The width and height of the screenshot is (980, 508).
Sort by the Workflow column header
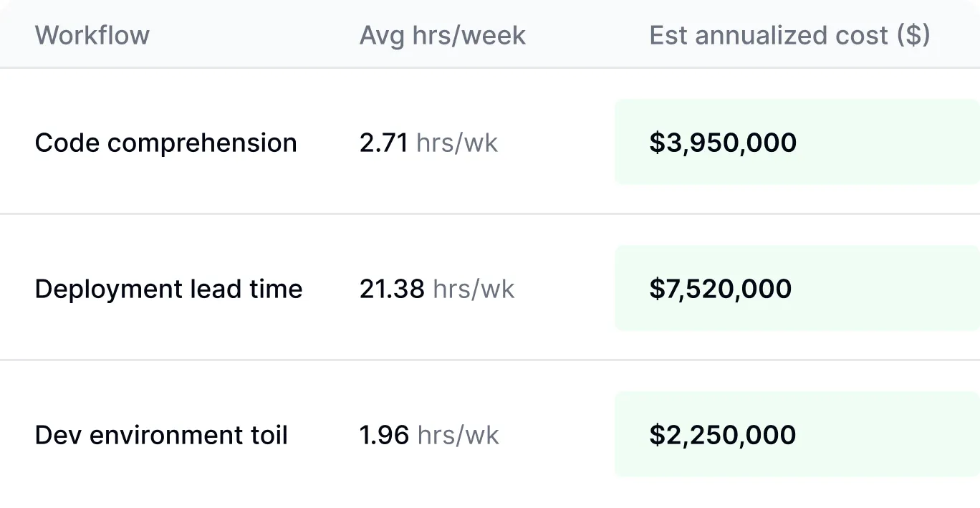point(92,35)
